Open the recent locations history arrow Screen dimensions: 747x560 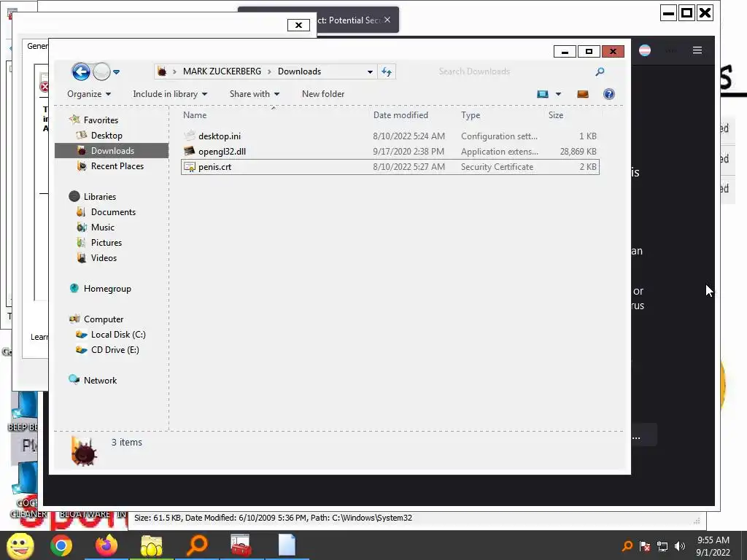pyautogui.click(x=116, y=72)
